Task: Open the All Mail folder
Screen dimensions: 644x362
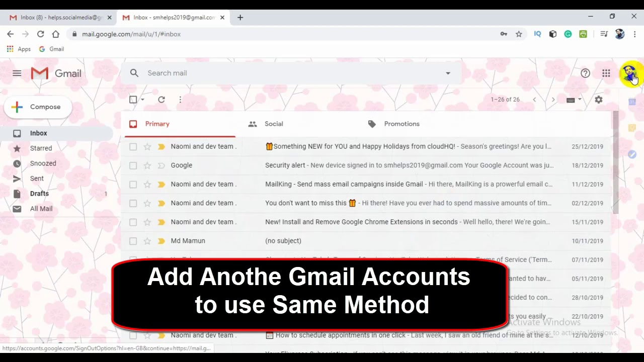Action: (56, 209)
